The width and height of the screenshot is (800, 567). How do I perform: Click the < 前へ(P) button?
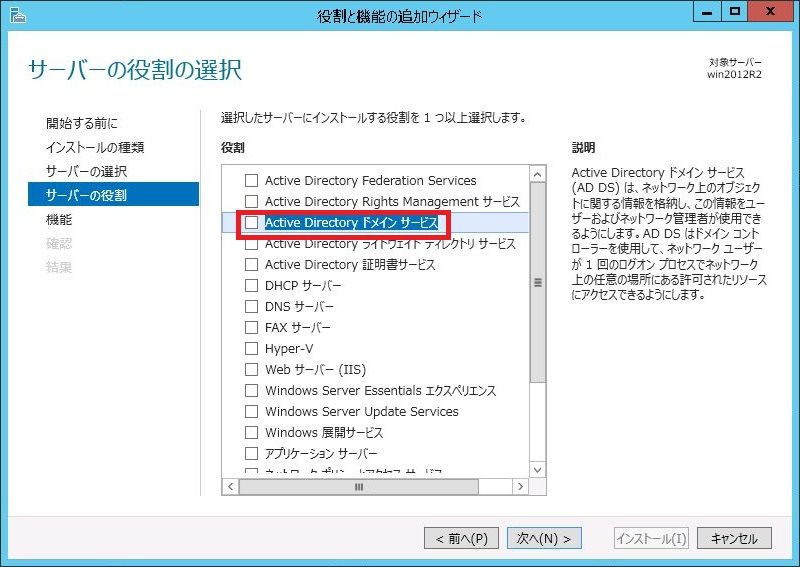461,538
